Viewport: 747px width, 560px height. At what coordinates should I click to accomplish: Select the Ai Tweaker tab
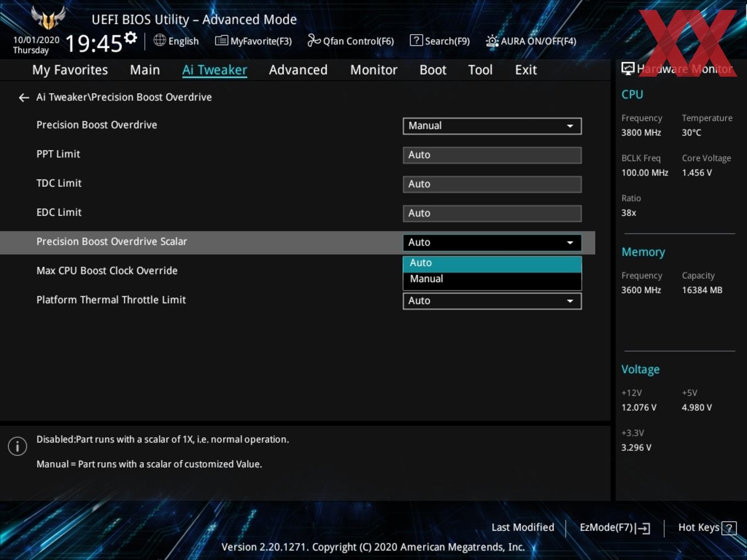215,70
